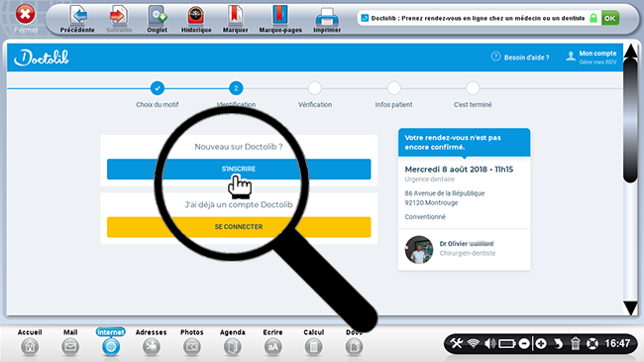Viewport: 644px width, 362px height.
Task: Click the green padlock security icon
Action: pyautogui.click(x=593, y=18)
